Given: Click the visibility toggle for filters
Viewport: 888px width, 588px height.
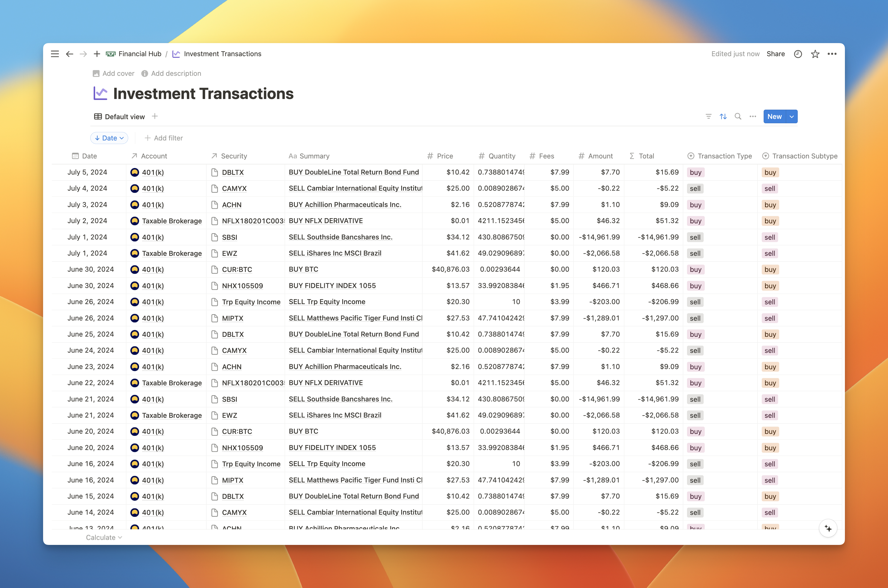Looking at the screenshot, I should 708,117.
